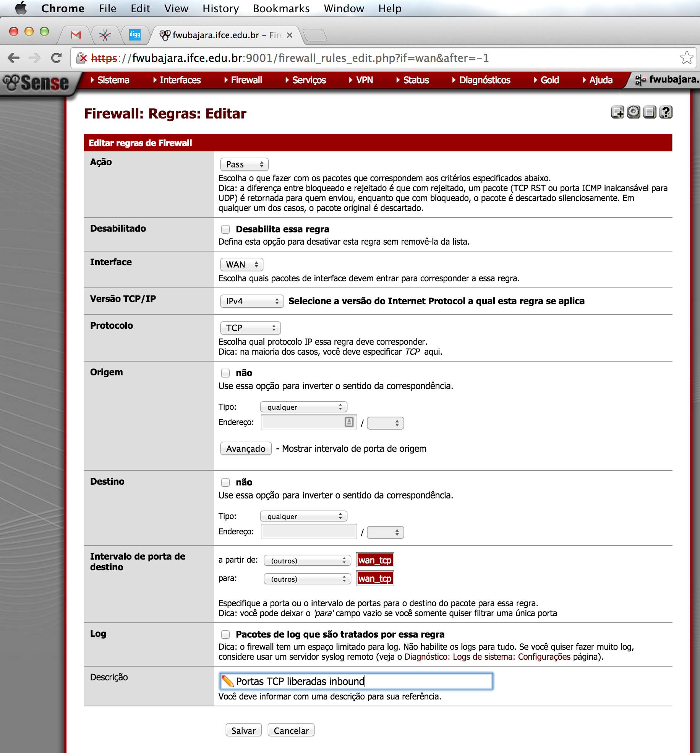Go back with browser back arrow
This screenshot has height=753, width=700.
click(14, 58)
